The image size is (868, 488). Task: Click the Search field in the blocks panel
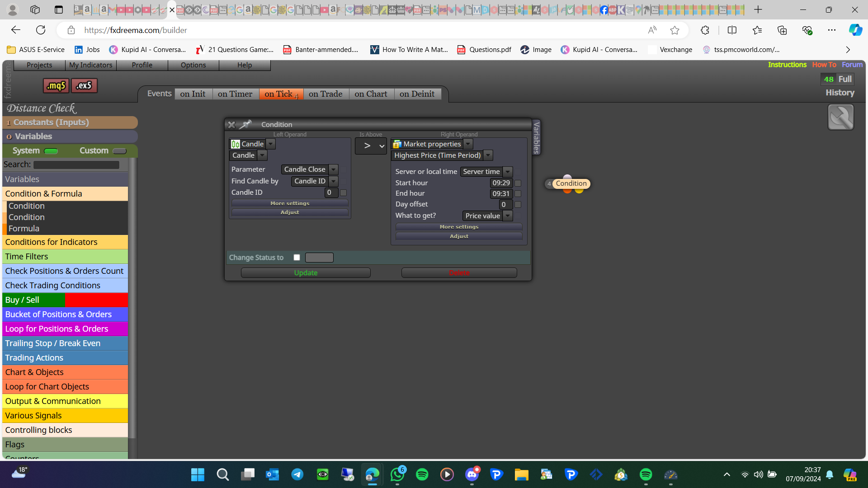pos(76,165)
